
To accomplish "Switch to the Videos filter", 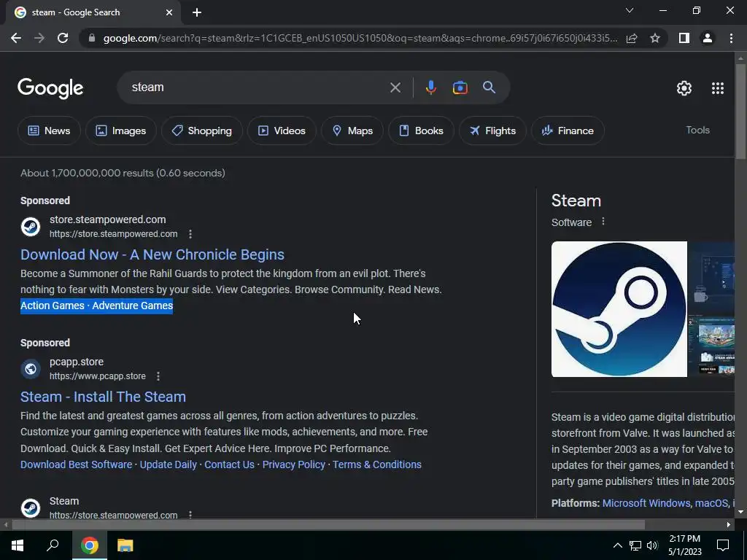I will [x=282, y=131].
